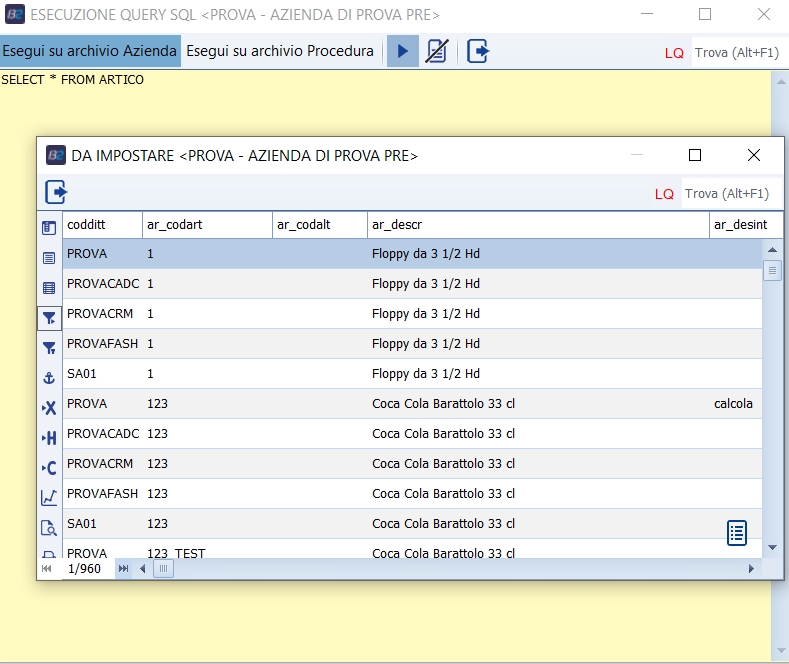Toggle the second filter funnel icon
This screenshot has height=664, width=789.
point(49,347)
